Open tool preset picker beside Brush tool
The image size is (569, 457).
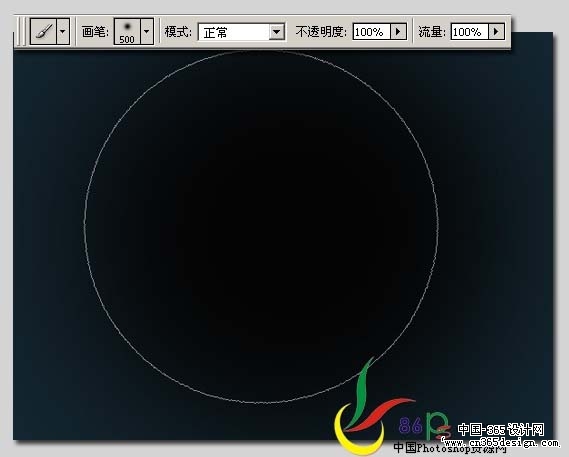63,32
